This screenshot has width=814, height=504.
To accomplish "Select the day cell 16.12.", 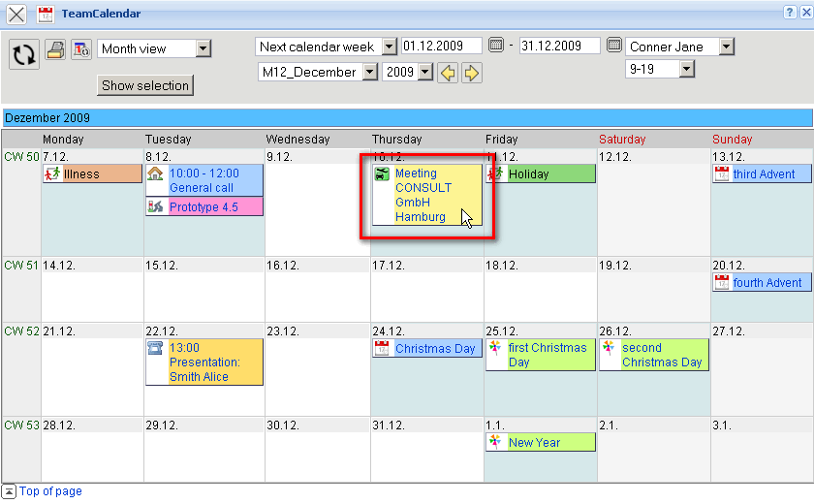I will pyautogui.click(x=318, y=289).
